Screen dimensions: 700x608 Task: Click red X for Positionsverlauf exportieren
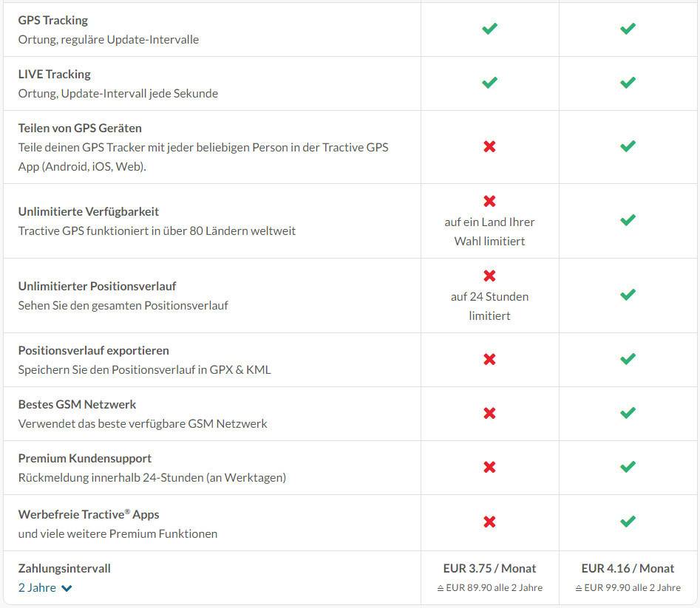pyautogui.click(x=489, y=359)
